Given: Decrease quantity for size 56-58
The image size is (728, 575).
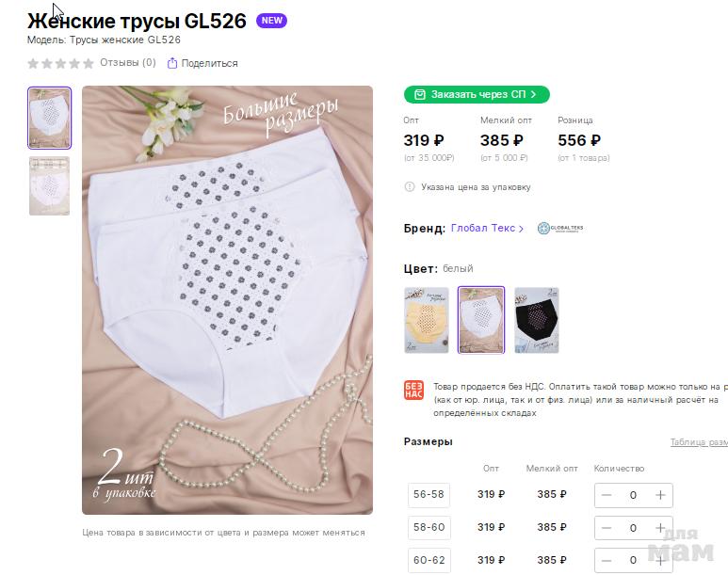Looking at the screenshot, I should click(x=607, y=495).
